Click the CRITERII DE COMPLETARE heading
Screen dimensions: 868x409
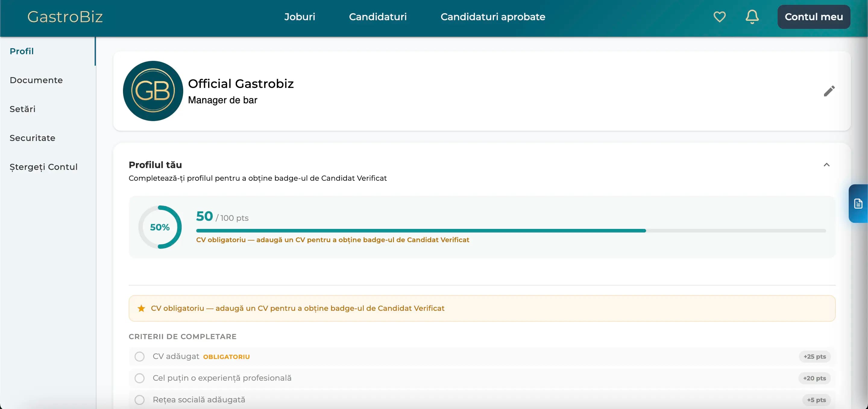183,337
